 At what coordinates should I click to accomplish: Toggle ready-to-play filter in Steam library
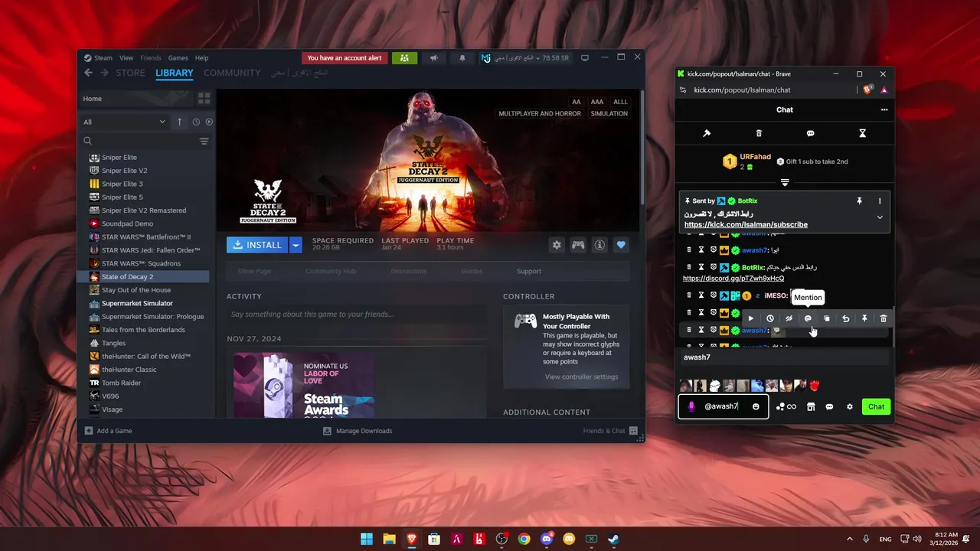click(209, 122)
